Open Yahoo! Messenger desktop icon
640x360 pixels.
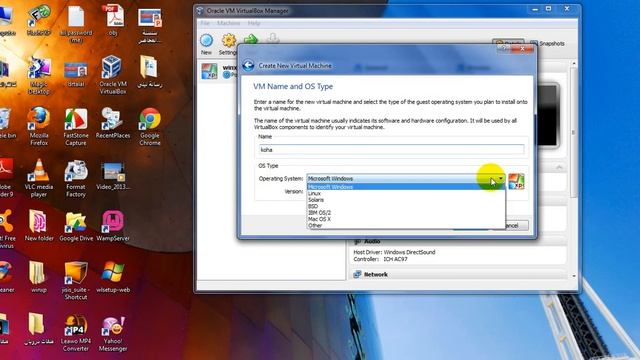(x=113, y=326)
